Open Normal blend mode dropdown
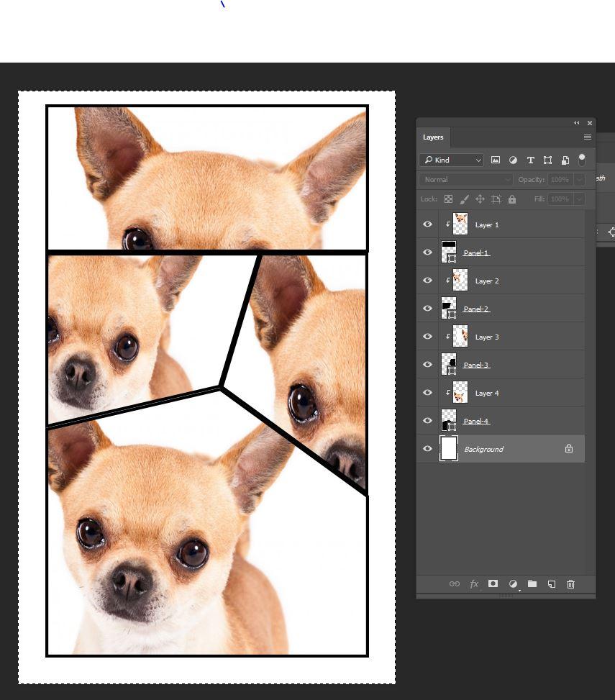Viewport: 615px width, 700px height. click(x=466, y=179)
